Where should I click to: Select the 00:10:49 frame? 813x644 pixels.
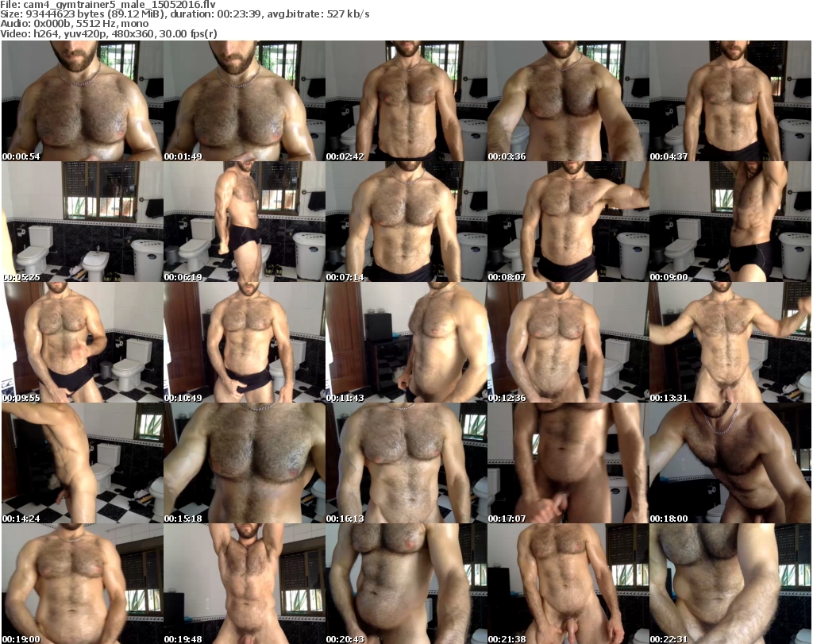tap(245, 342)
